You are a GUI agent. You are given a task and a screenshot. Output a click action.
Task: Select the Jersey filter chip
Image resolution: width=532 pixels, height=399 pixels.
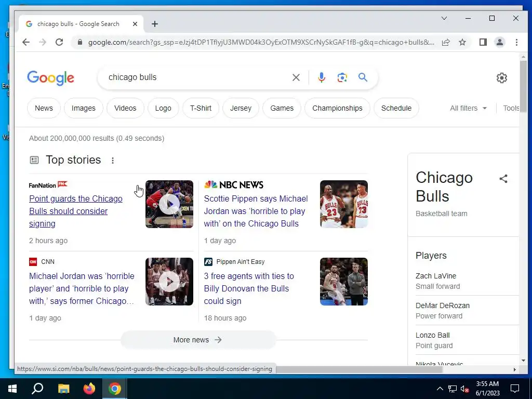click(x=241, y=108)
